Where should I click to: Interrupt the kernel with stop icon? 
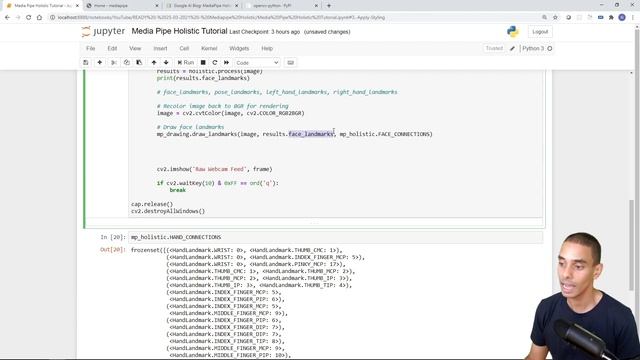pos(203,62)
